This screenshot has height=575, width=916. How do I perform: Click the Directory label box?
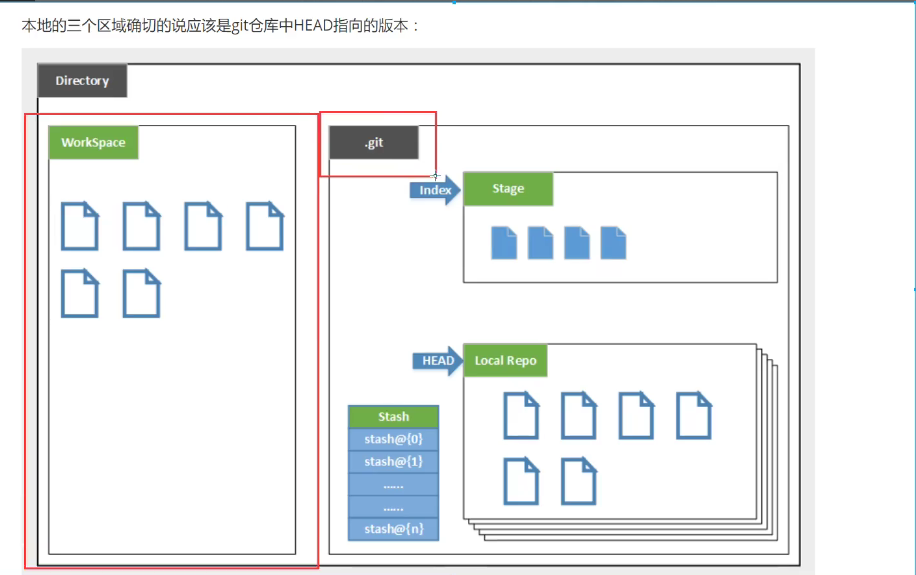pyautogui.click(x=82, y=81)
